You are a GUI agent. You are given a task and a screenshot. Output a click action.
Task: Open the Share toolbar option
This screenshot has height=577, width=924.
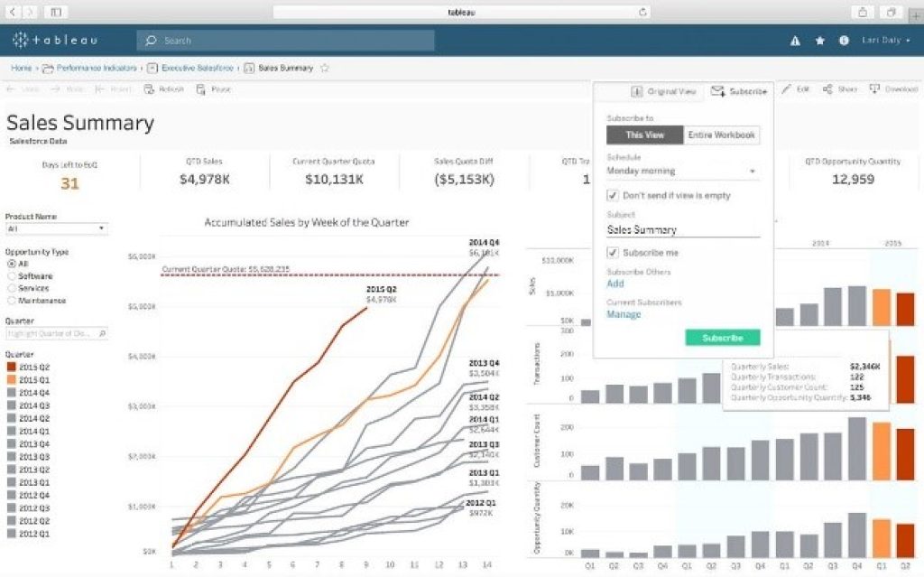pos(840,89)
